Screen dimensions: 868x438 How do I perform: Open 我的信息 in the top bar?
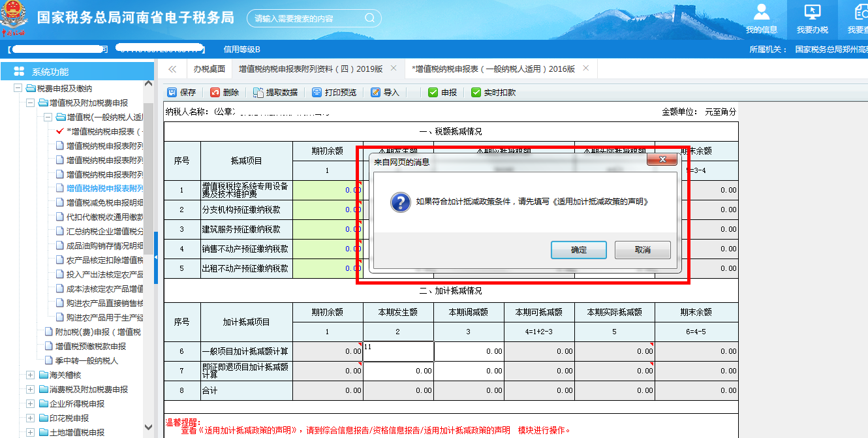coord(762,18)
